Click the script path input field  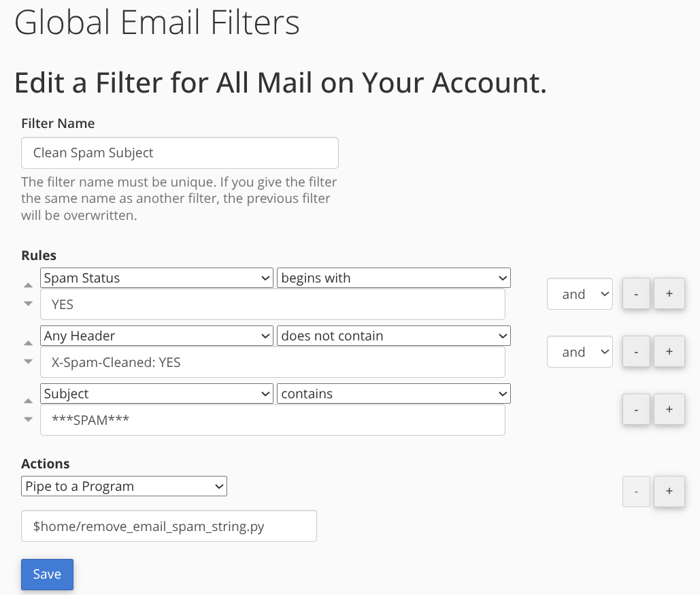coord(169,526)
